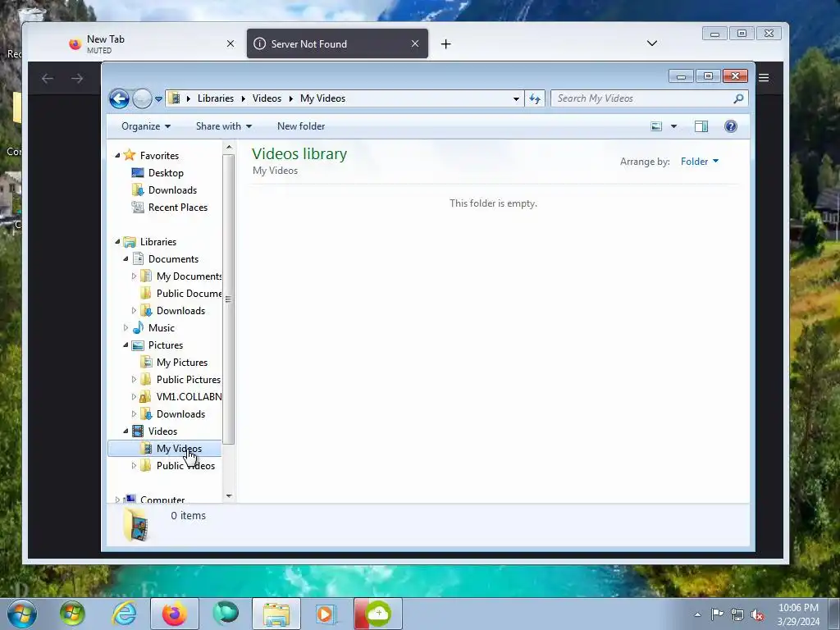840x630 pixels.
Task: Click the muted volume tray icon
Action: click(757, 615)
